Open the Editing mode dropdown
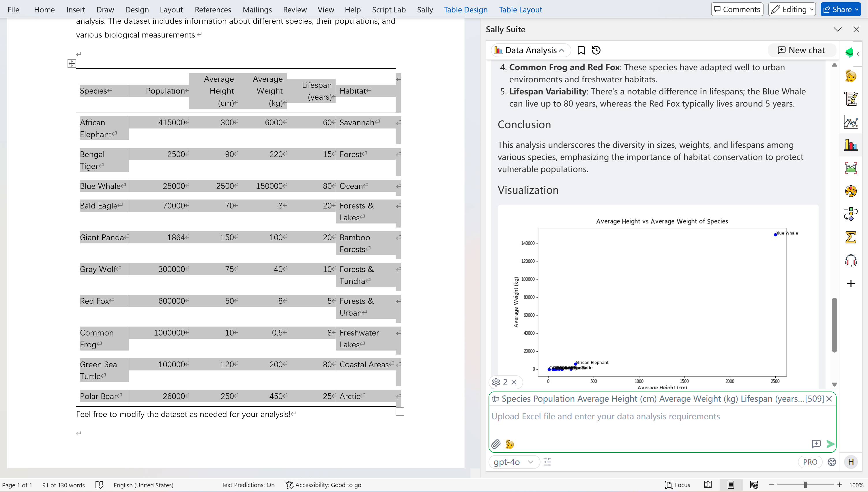Viewport: 868px width, 492px height. (792, 10)
